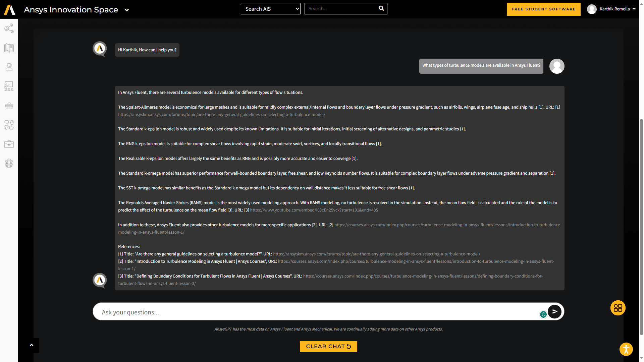
Task: Click the AnsysGPT avatar beside the greeting
Action: pos(100,49)
